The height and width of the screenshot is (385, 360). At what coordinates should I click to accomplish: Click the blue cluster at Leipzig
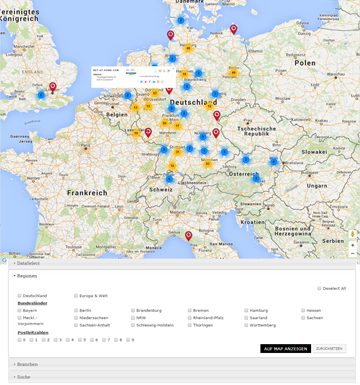[x=215, y=94]
